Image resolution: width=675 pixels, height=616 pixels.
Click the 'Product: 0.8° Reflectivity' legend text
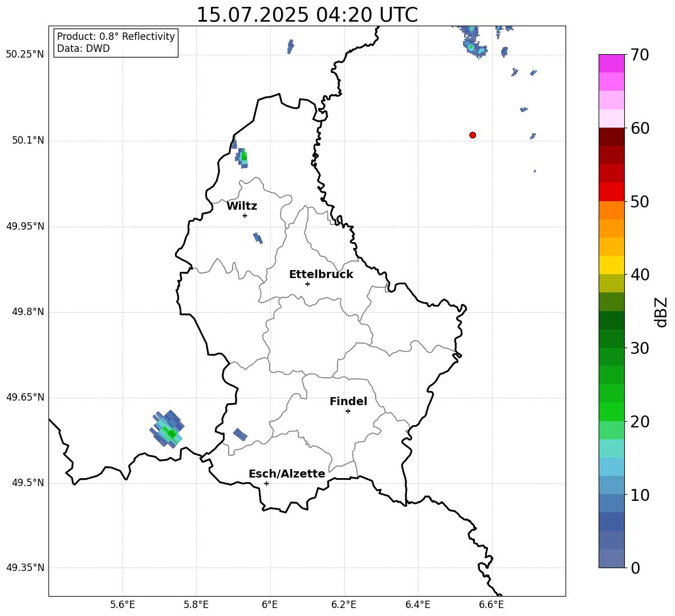(116, 36)
